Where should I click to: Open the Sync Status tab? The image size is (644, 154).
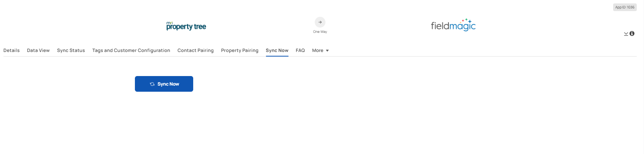tap(71, 50)
